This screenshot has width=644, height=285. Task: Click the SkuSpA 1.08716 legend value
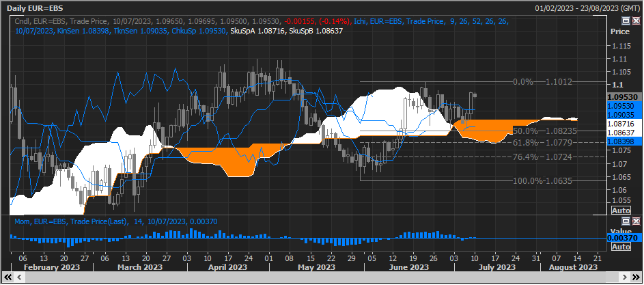pyautogui.click(x=258, y=31)
